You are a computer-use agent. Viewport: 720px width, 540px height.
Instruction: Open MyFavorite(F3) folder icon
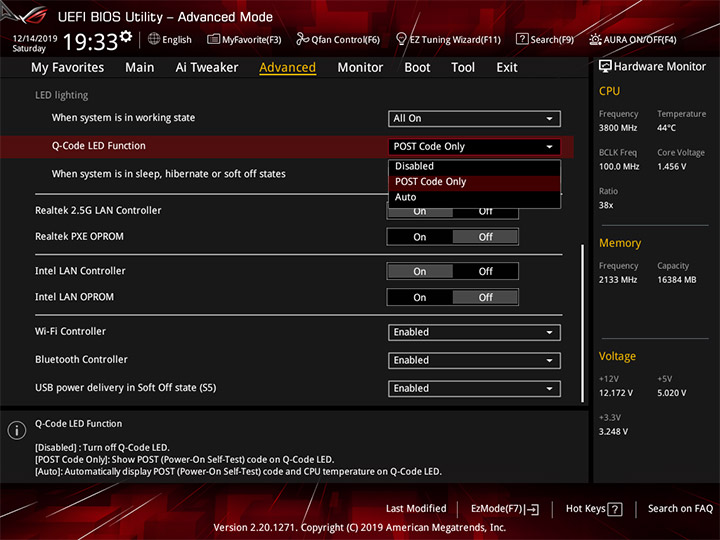pyautogui.click(x=214, y=39)
